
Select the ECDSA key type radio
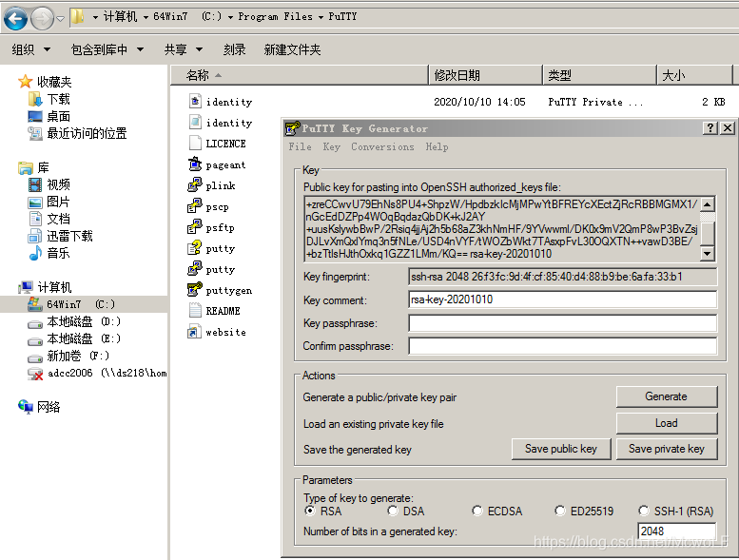point(477,511)
